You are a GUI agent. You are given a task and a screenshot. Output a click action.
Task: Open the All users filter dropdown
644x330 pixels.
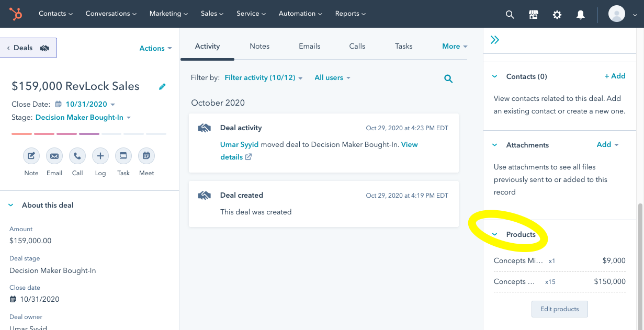pyautogui.click(x=332, y=77)
